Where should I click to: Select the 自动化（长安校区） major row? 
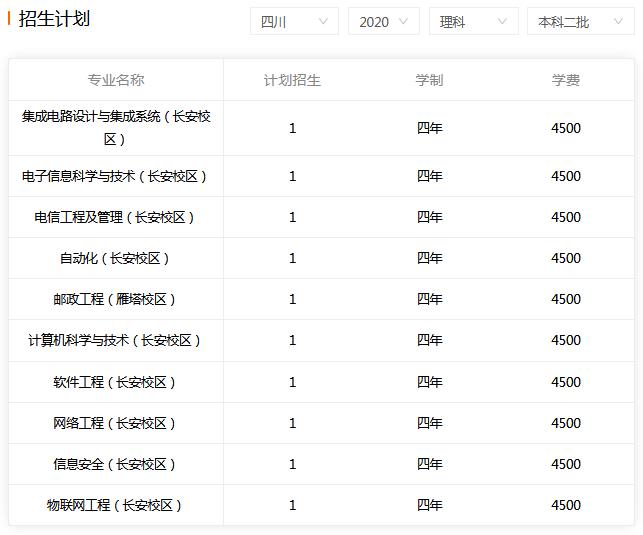tap(321, 258)
